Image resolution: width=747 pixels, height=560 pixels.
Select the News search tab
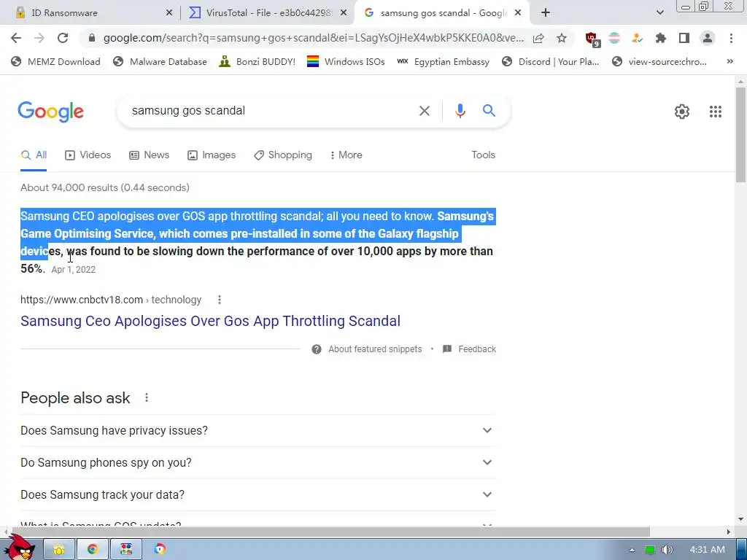(149, 155)
